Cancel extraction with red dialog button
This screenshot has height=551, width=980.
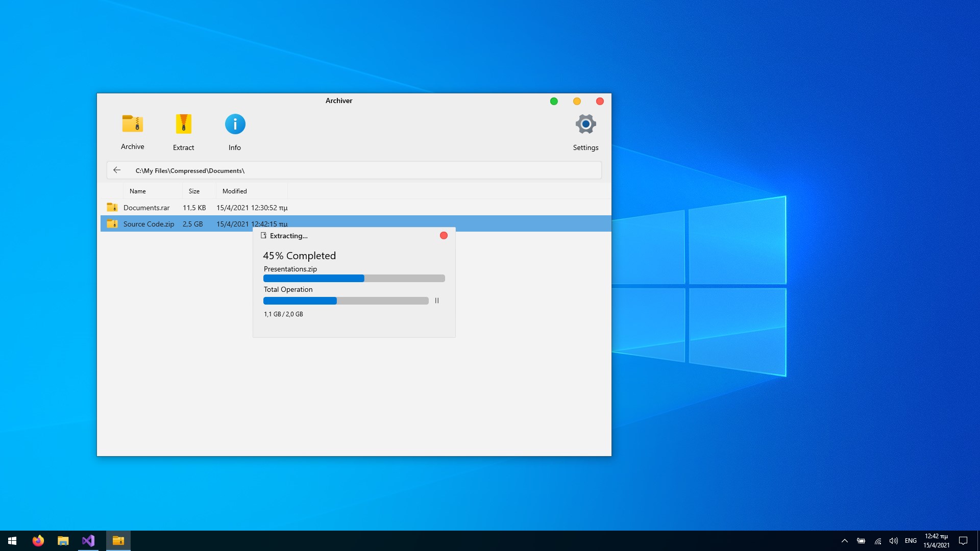click(444, 236)
